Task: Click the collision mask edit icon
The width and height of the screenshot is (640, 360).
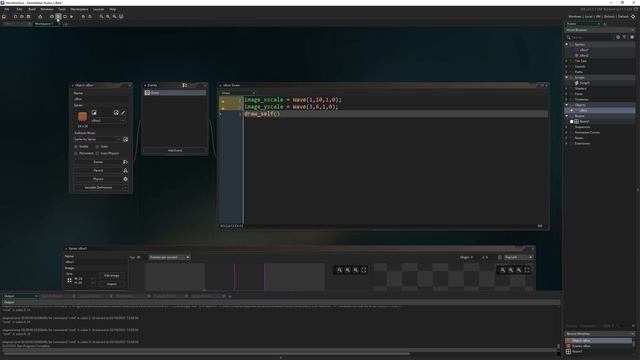Action: click(125, 140)
